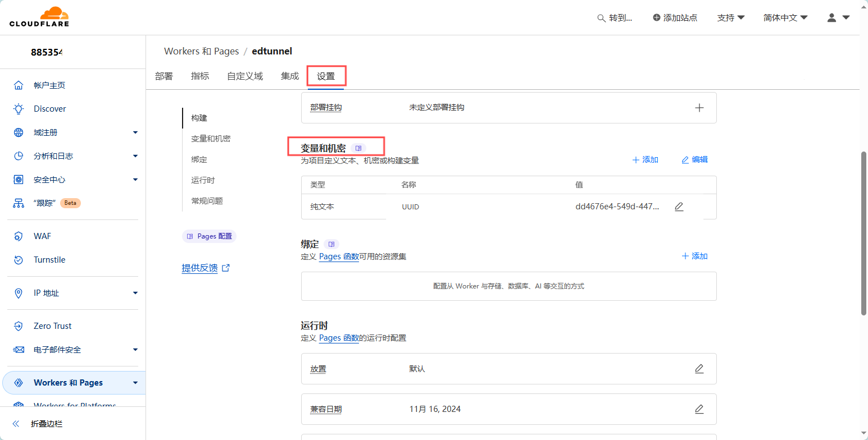Click the 未定义部署挂钩 text
The height and width of the screenshot is (440, 868).
(437, 107)
